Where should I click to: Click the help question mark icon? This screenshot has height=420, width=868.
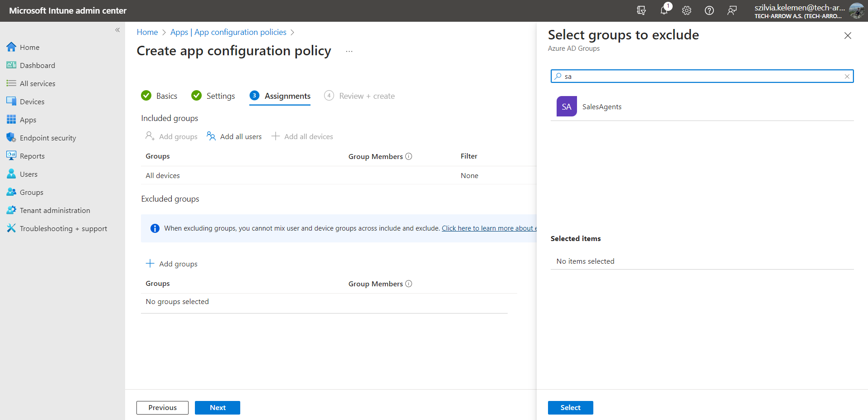[709, 10]
